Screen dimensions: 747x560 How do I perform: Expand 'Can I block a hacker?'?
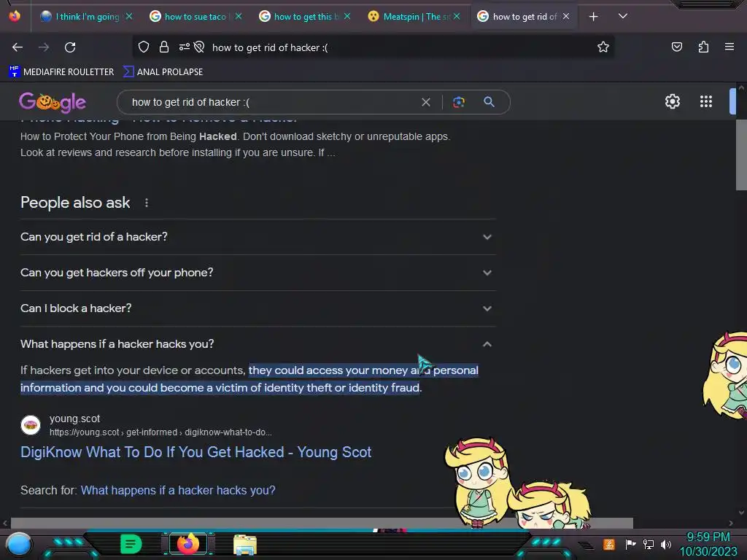(258, 308)
